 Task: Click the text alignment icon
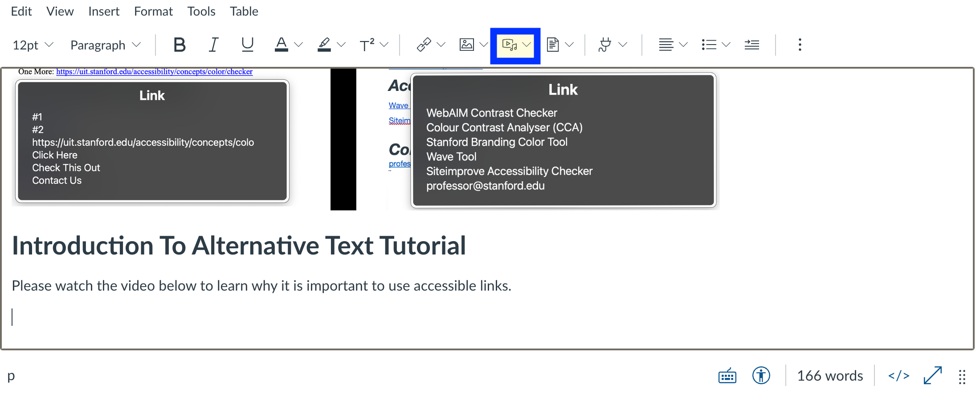(x=666, y=45)
